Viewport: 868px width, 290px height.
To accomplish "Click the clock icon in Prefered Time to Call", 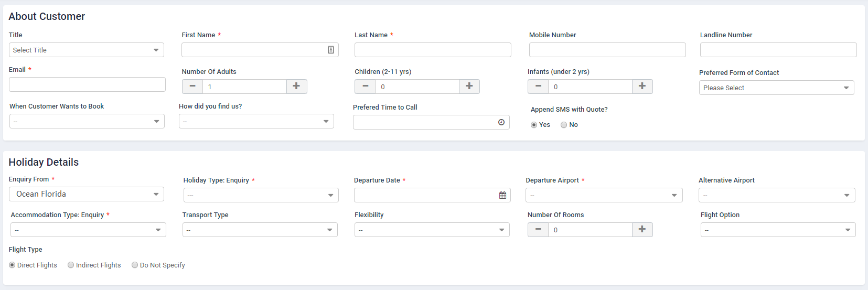I will 501,122.
